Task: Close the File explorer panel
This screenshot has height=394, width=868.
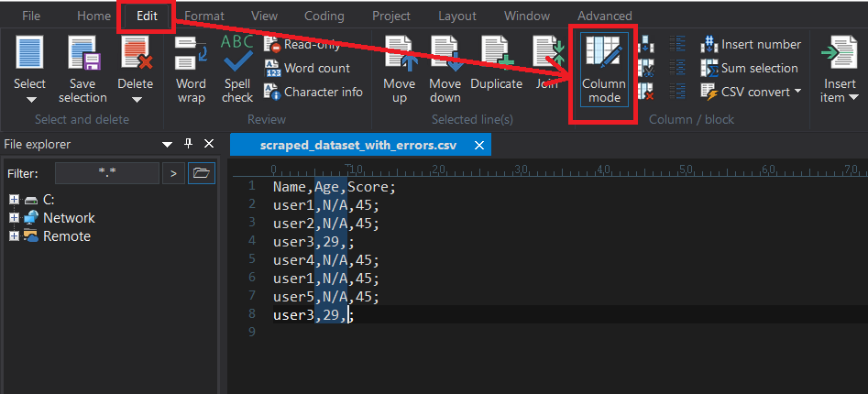Action: (x=209, y=144)
